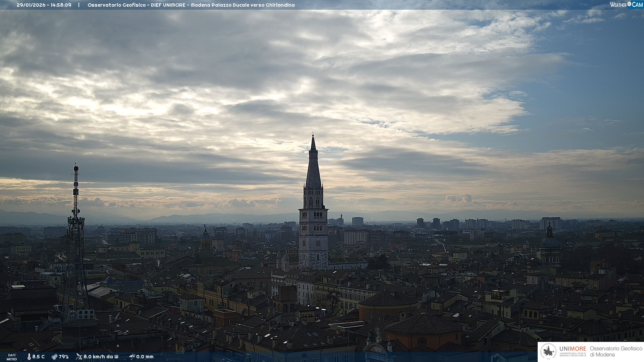Click the 8.5 C temperature reading

(x=39, y=357)
